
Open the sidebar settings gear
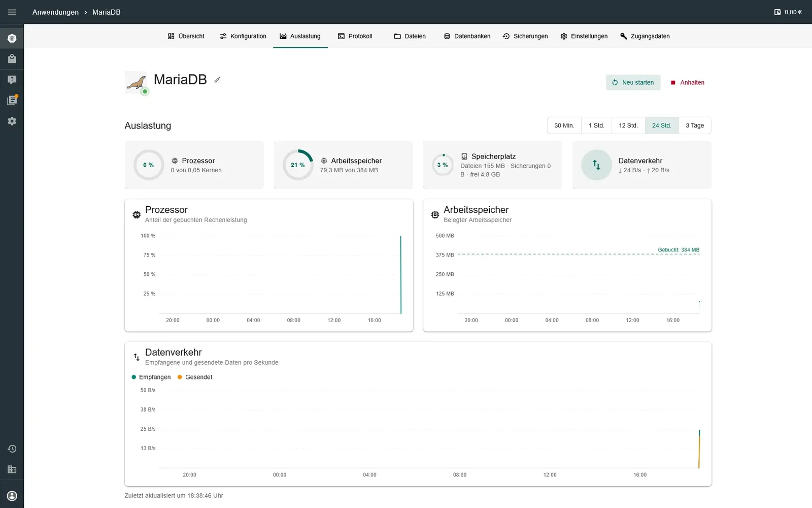pyautogui.click(x=12, y=121)
